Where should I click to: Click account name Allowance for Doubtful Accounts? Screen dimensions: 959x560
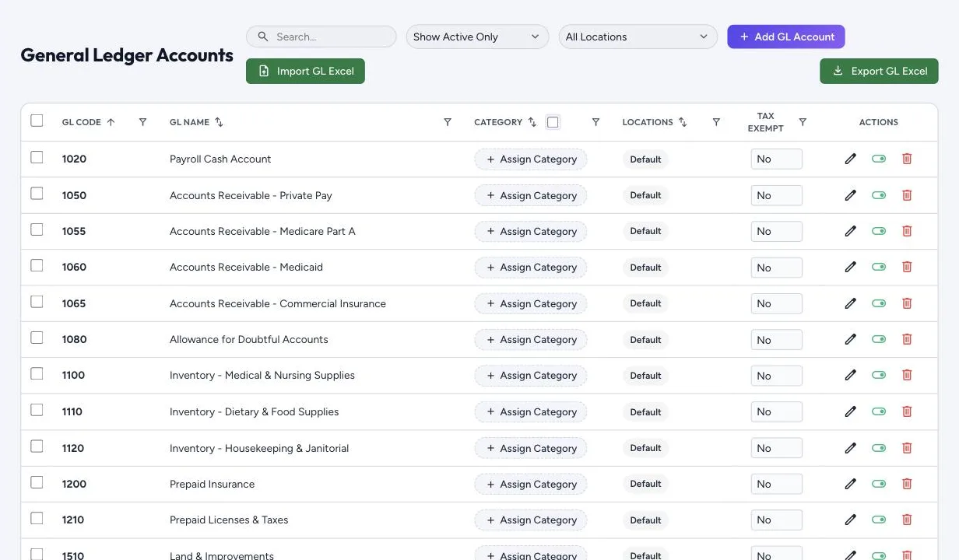point(248,339)
